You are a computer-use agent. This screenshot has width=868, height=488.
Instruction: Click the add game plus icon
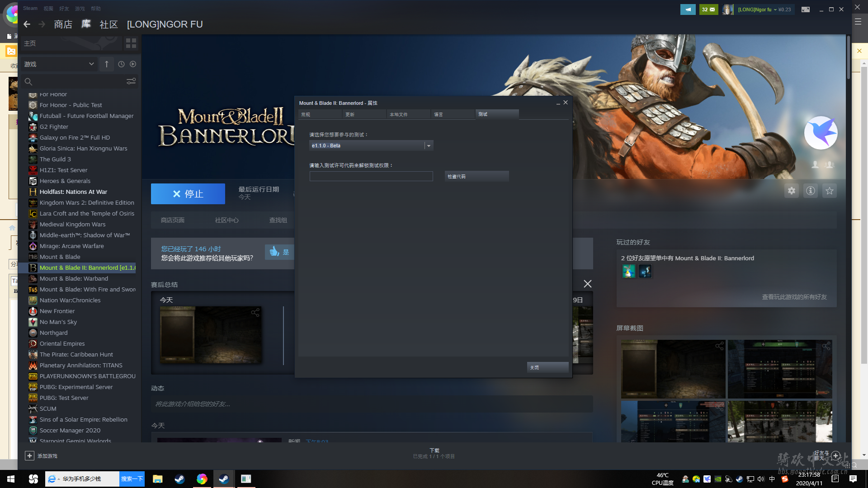click(x=29, y=456)
